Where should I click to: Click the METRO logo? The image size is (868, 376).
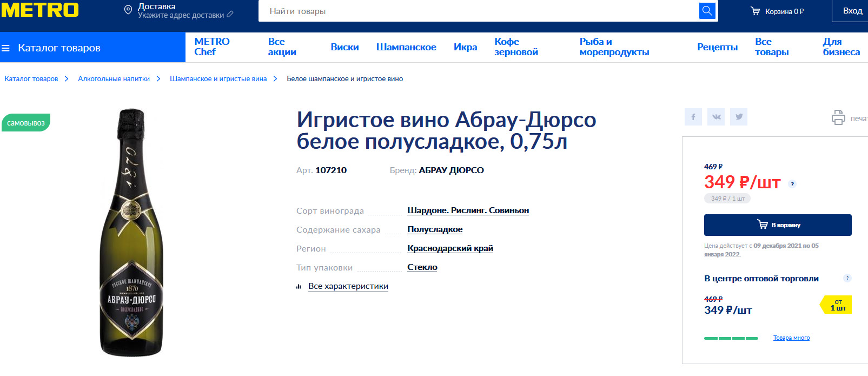(40, 10)
